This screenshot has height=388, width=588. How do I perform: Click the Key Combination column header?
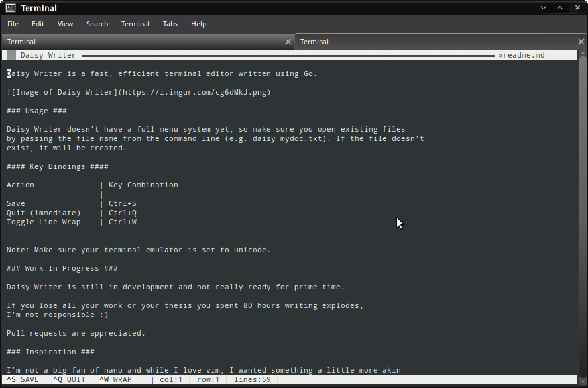[143, 185]
